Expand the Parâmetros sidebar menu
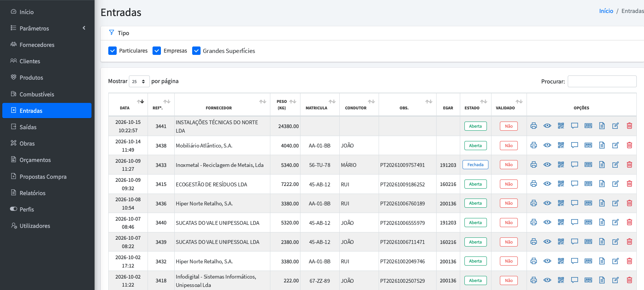Viewport: 644px width, 290px height. [x=47, y=28]
